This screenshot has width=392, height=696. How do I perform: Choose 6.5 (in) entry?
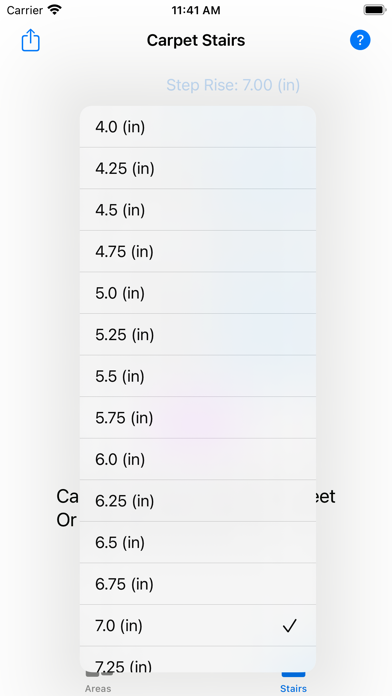coord(198,542)
